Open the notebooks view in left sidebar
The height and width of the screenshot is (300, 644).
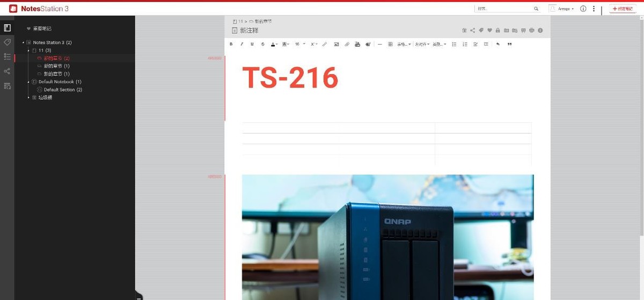(x=7, y=27)
